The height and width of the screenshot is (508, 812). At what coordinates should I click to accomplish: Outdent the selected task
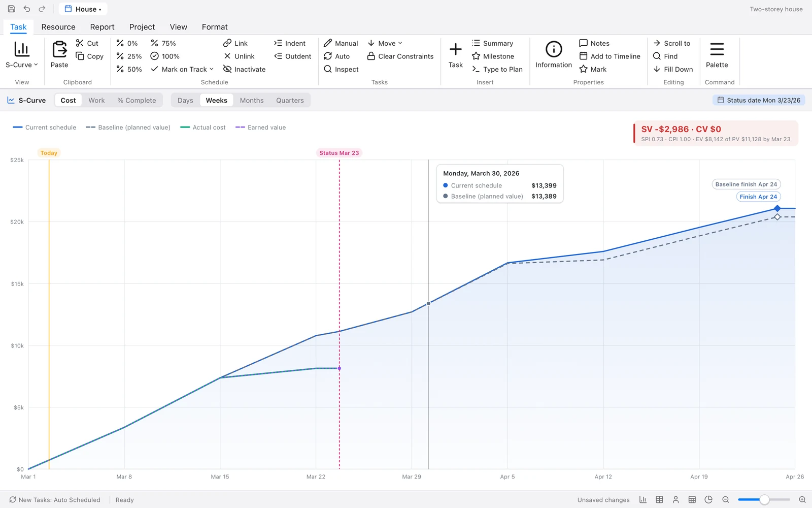[x=293, y=56]
